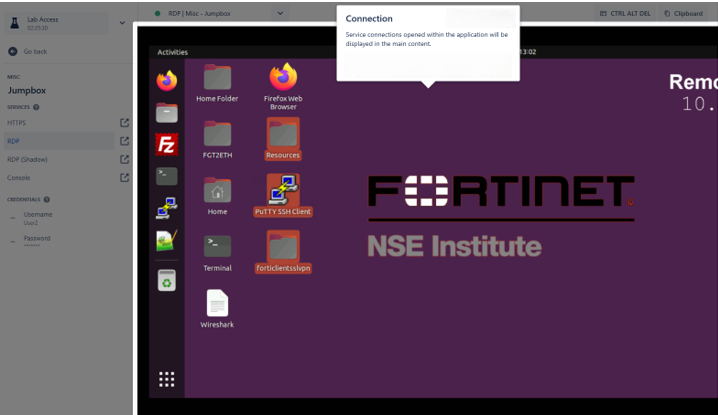Open the Home Folder desktop icon

[x=217, y=83]
